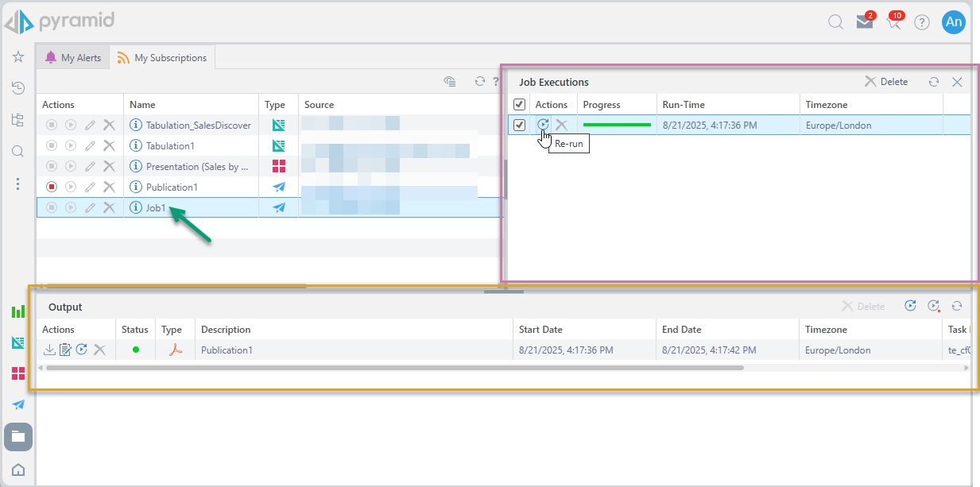Toggle the select-all checkbox in Job Executions

pos(519,104)
